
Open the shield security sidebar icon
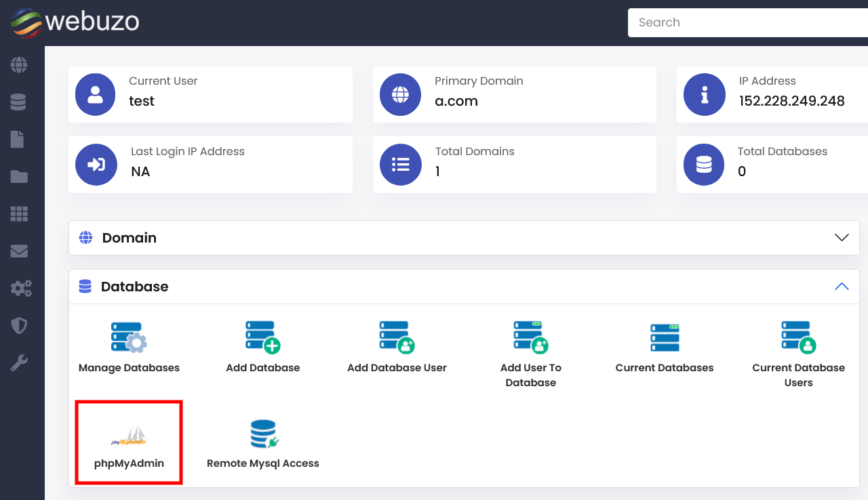[x=19, y=326]
